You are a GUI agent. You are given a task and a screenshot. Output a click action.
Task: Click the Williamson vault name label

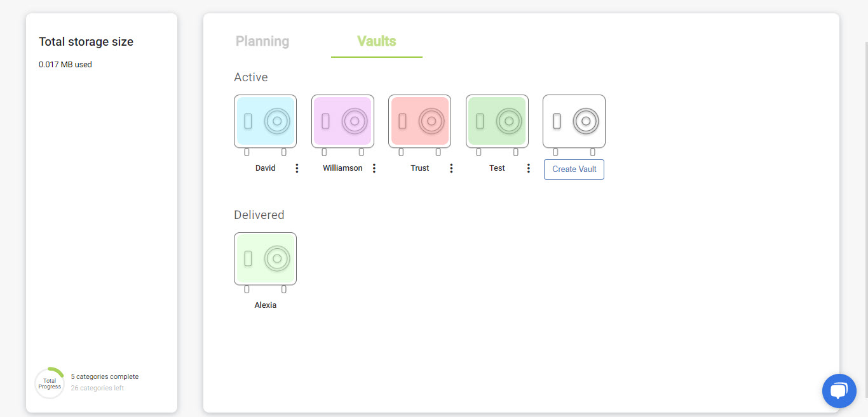pos(342,168)
